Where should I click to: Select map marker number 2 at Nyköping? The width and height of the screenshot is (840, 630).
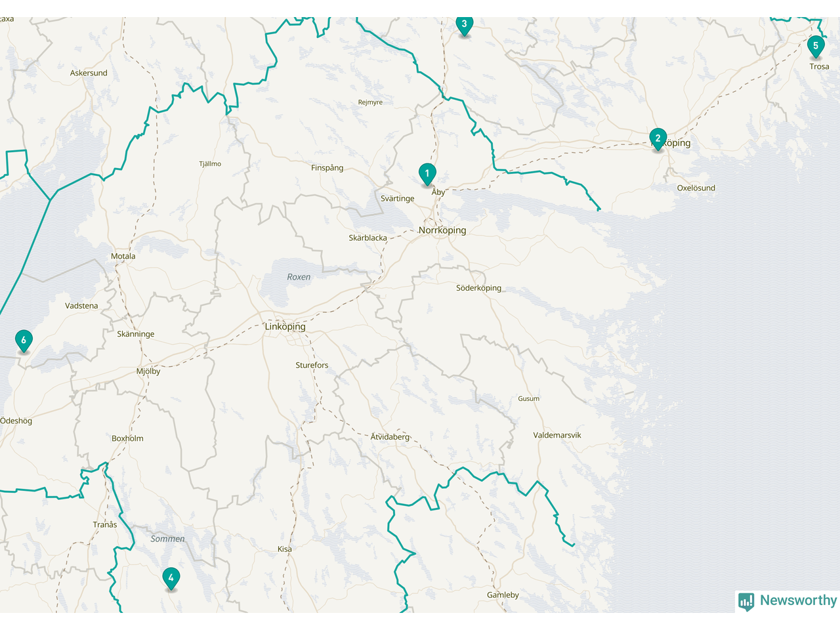[x=658, y=138]
